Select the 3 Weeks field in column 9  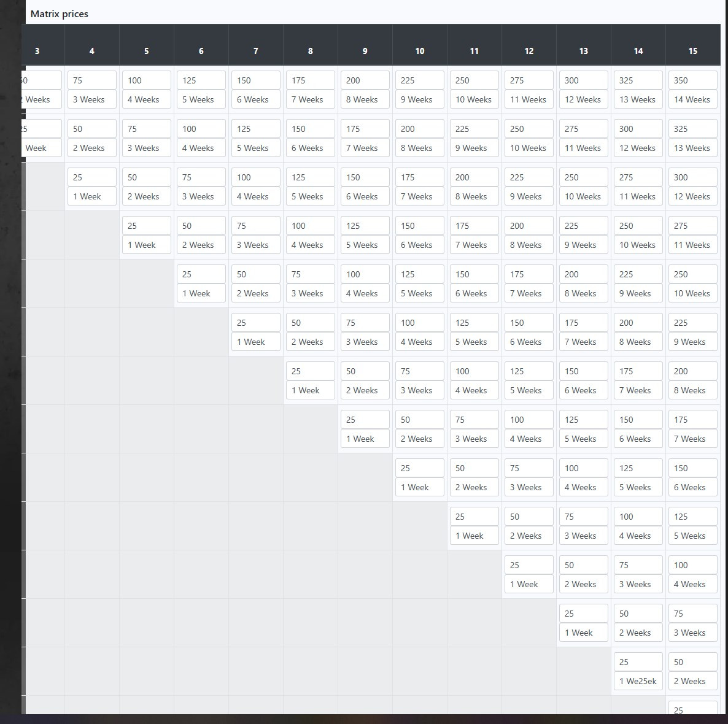pos(365,342)
